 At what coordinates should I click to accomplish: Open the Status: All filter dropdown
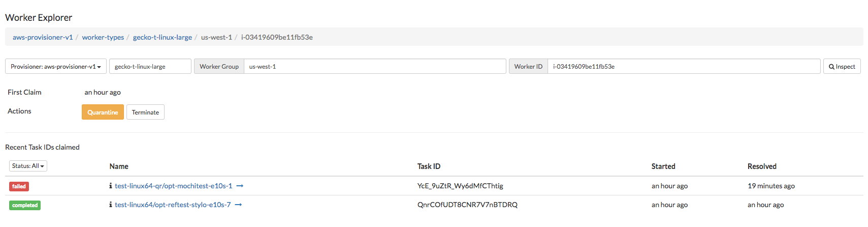(28, 166)
